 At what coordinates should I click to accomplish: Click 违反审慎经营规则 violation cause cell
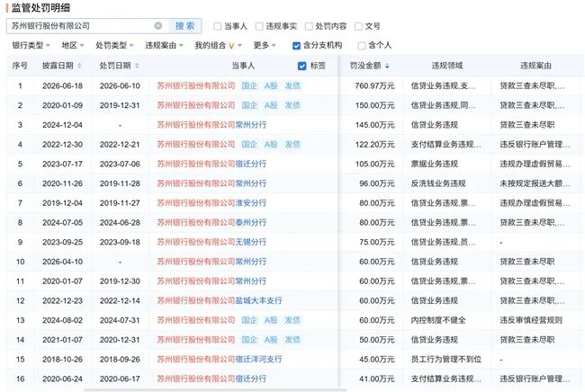tap(531, 320)
